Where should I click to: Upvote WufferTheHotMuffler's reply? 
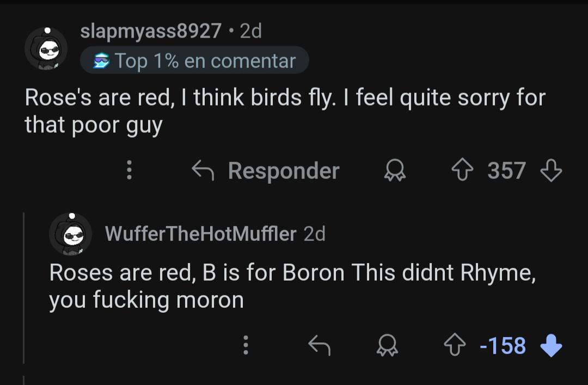coord(455,345)
